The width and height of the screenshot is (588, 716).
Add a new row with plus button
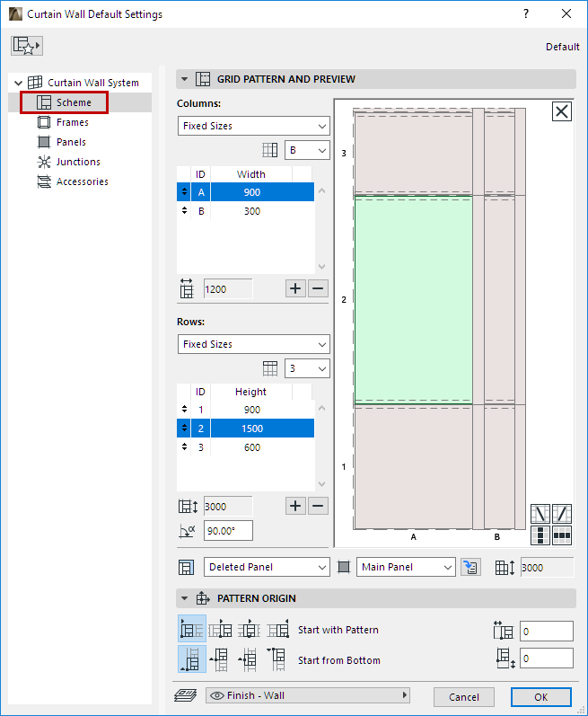tap(295, 506)
